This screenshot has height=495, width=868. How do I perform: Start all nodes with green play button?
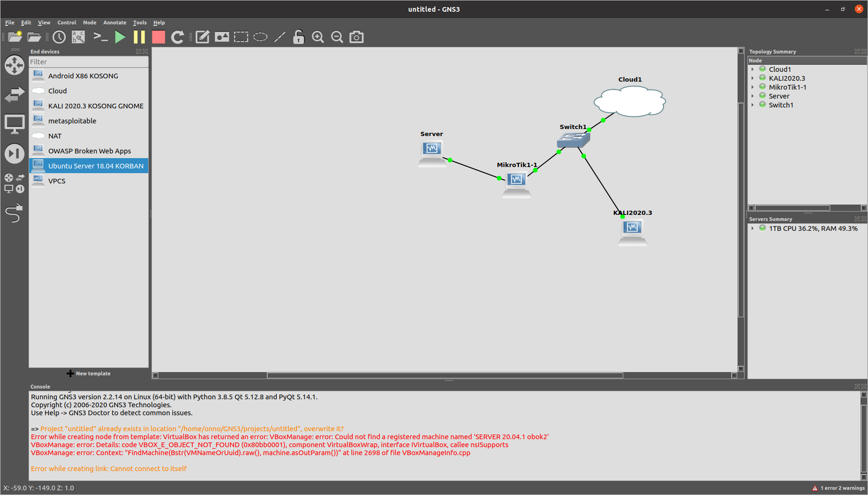(x=120, y=37)
